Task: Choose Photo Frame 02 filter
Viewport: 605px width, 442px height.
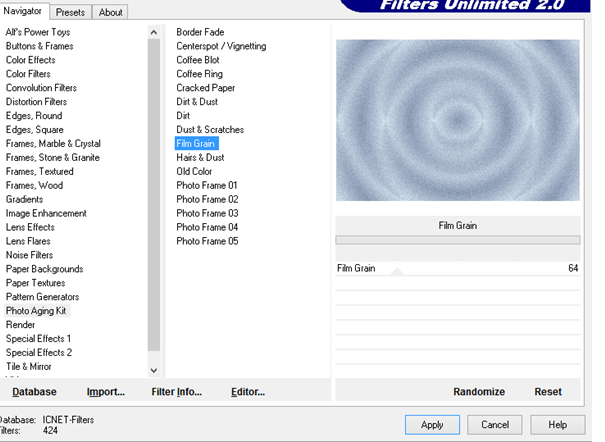Action: point(207,199)
